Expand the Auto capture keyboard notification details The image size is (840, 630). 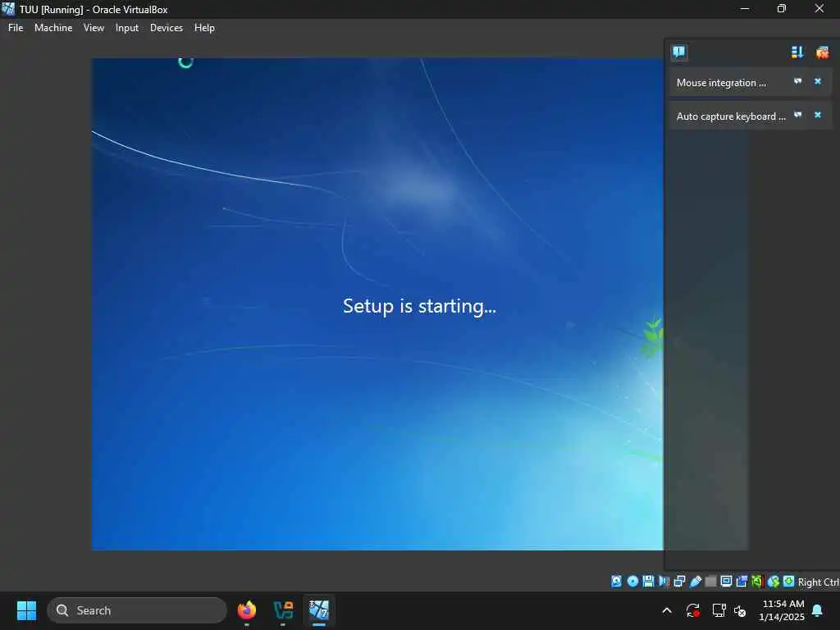(x=797, y=115)
